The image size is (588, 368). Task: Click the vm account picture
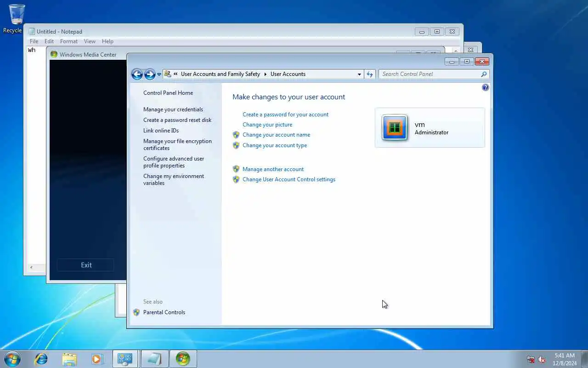tap(395, 127)
